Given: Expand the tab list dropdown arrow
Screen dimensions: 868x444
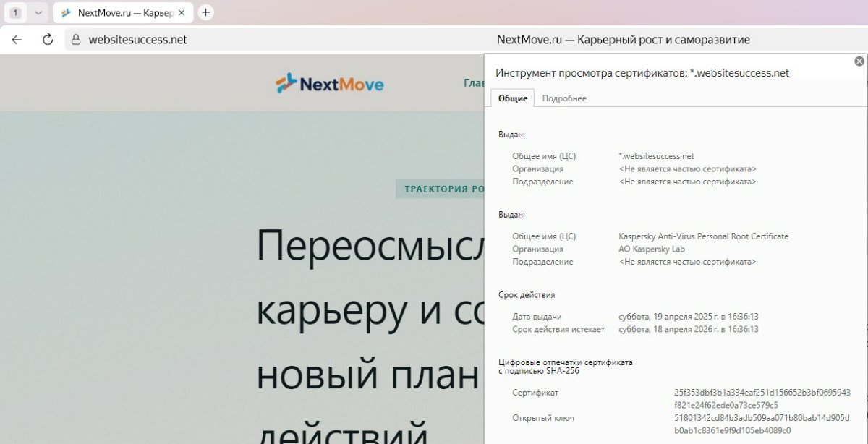Looking at the screenshot, I should (38, 13).
